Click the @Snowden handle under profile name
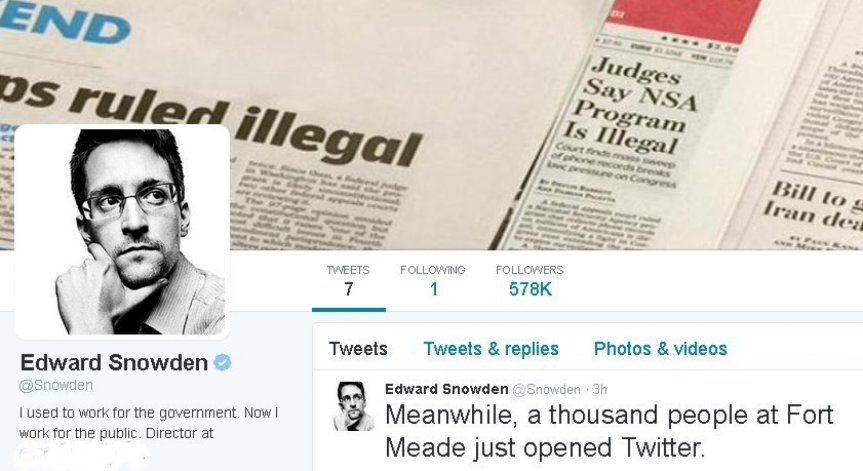This screenshot has width=863, height=471. coord(56,386)
